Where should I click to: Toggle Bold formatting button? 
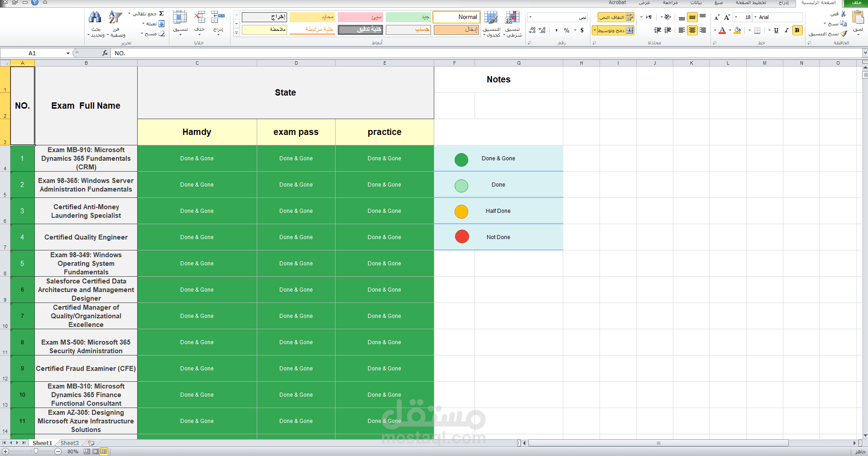point(797,30)
